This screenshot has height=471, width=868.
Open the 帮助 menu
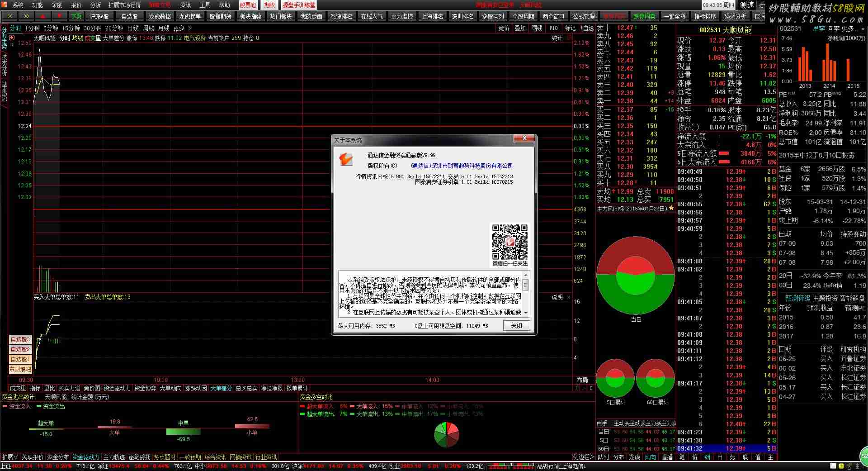click(x=225, y=5)
